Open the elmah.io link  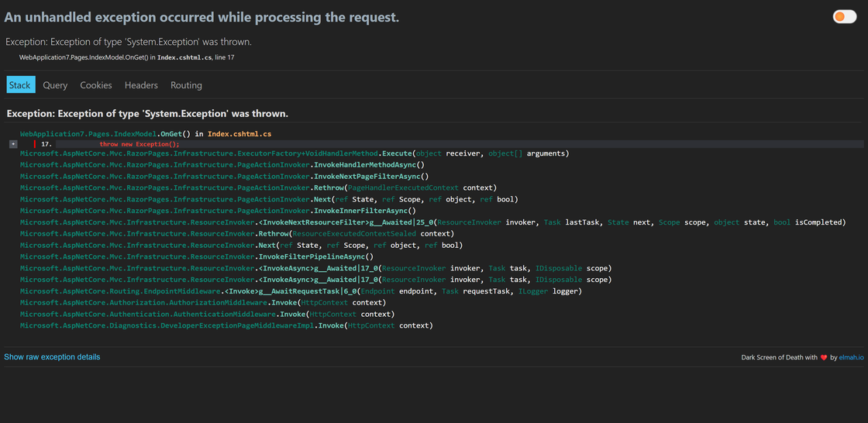coord(852,358)
